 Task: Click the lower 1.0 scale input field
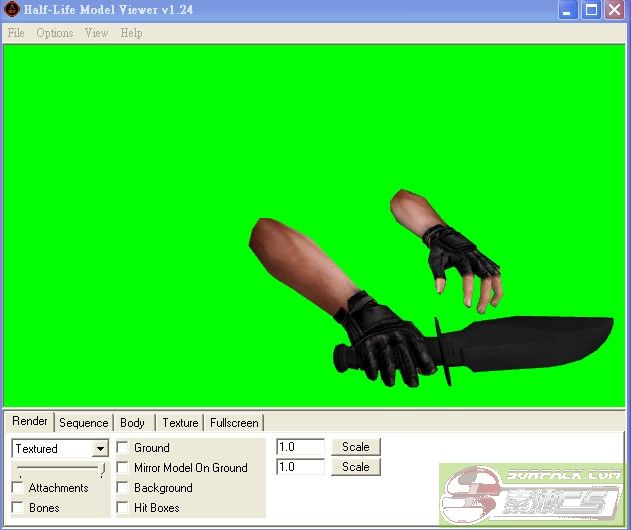(300, 467)
